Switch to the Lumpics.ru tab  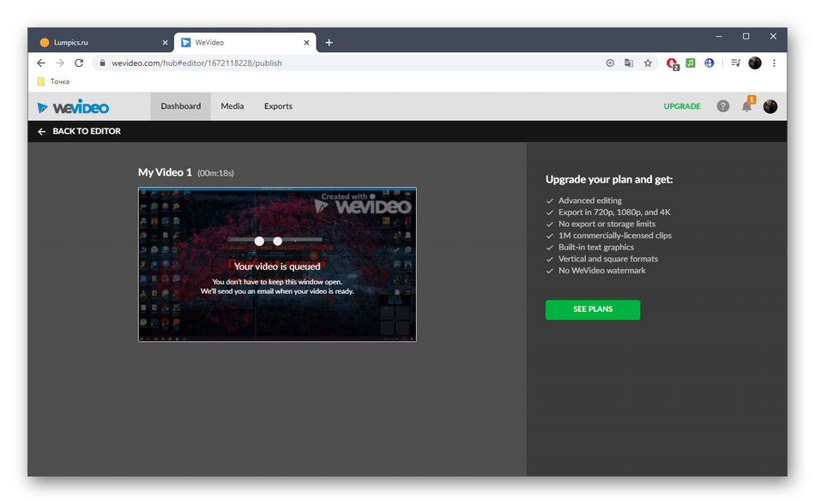tap(102, 43)
